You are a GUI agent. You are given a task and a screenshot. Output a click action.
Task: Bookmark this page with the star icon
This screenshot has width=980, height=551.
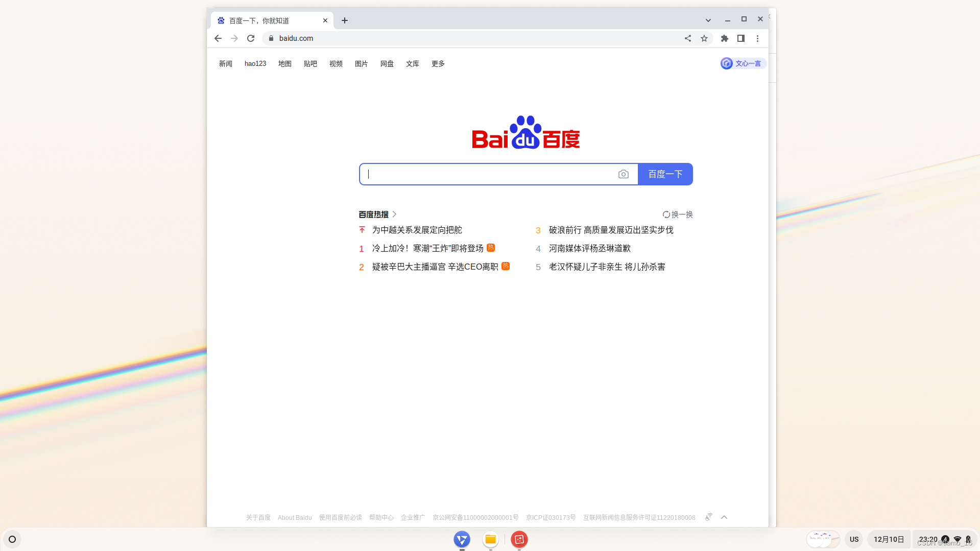point(704,38)
